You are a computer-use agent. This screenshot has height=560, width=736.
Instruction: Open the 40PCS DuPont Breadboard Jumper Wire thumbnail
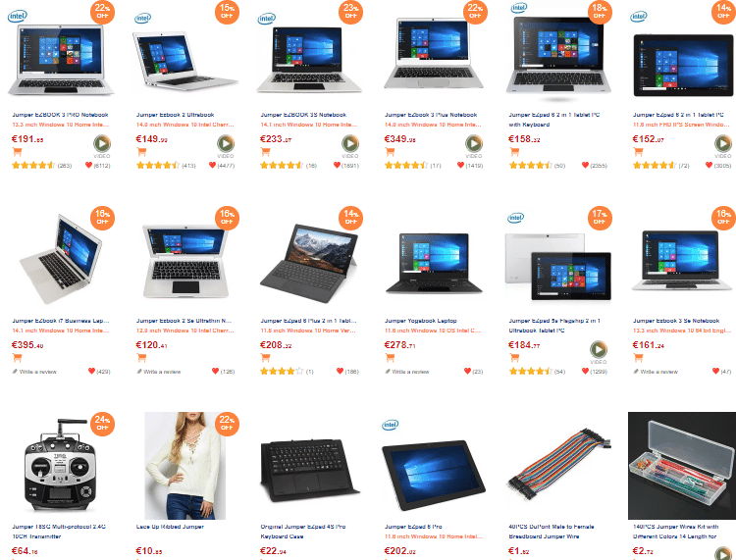[558, 464]
